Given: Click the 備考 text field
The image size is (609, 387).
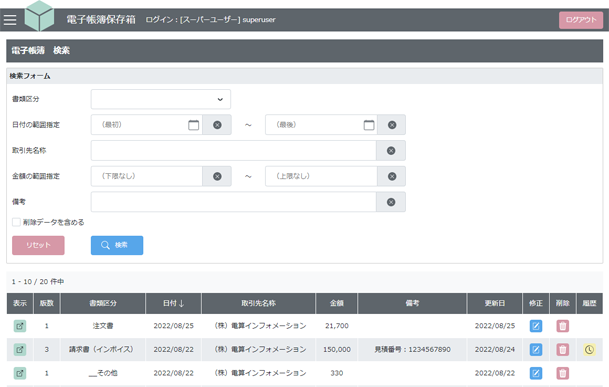Looking at the screenshot, I should click(x=233, y=202).
